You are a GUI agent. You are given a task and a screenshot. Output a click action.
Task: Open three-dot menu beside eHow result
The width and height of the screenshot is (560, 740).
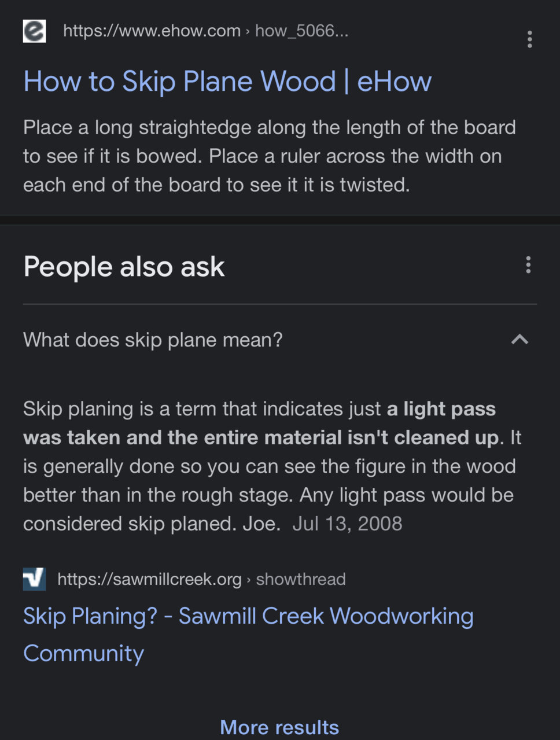point(529,39)
